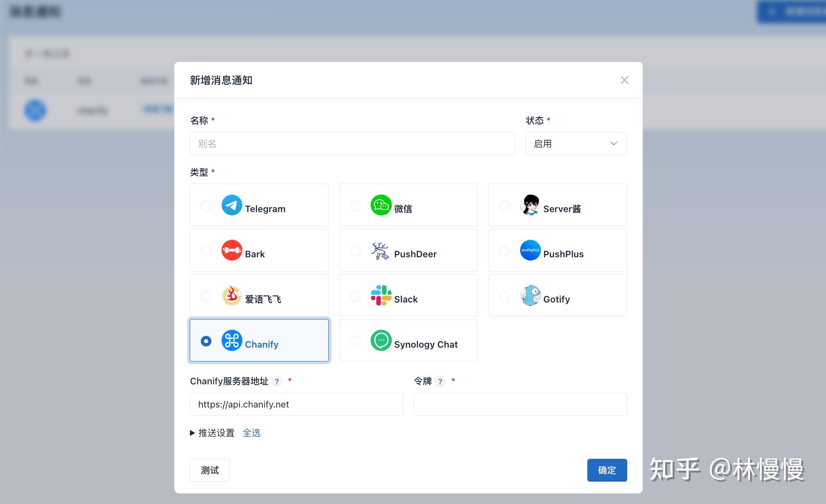The image size is (826, 504).
Task: Click the 名称 input field with 别名 placeholder
Action: tap(352, 144)
